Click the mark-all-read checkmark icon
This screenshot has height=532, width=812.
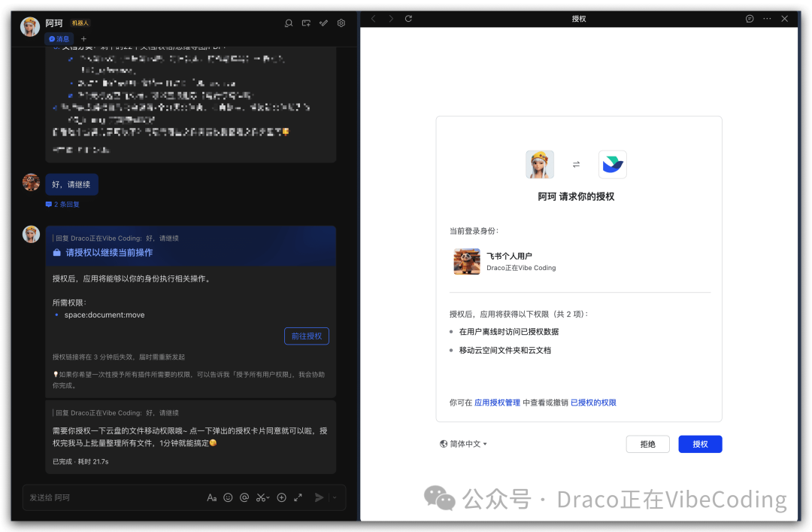pyautogui.click(x=323, y=23)
